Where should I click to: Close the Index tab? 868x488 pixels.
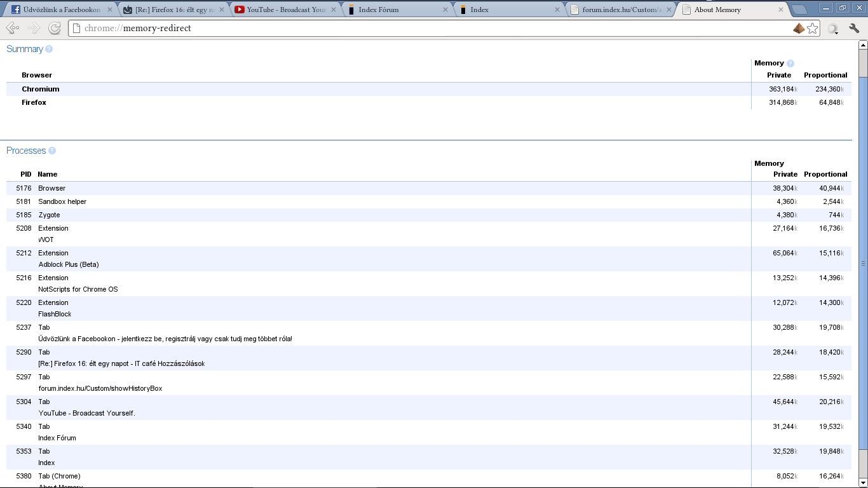click(557, 10)
